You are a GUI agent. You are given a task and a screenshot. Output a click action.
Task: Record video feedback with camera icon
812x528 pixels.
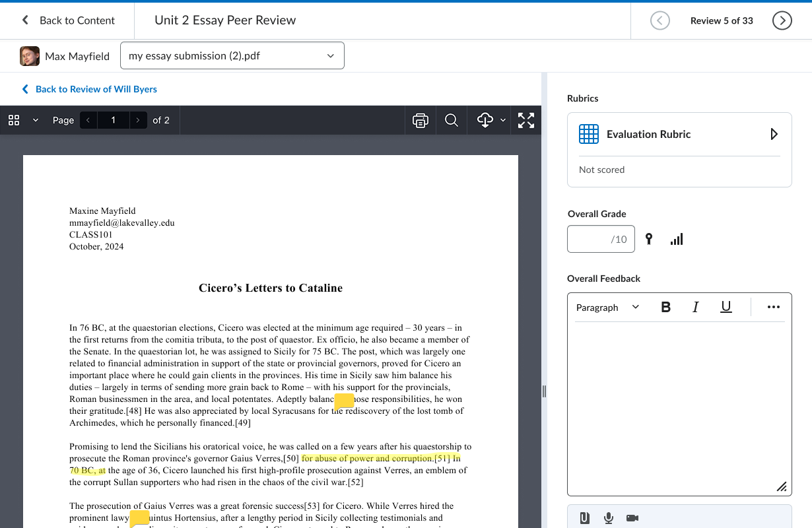(632, 518)
